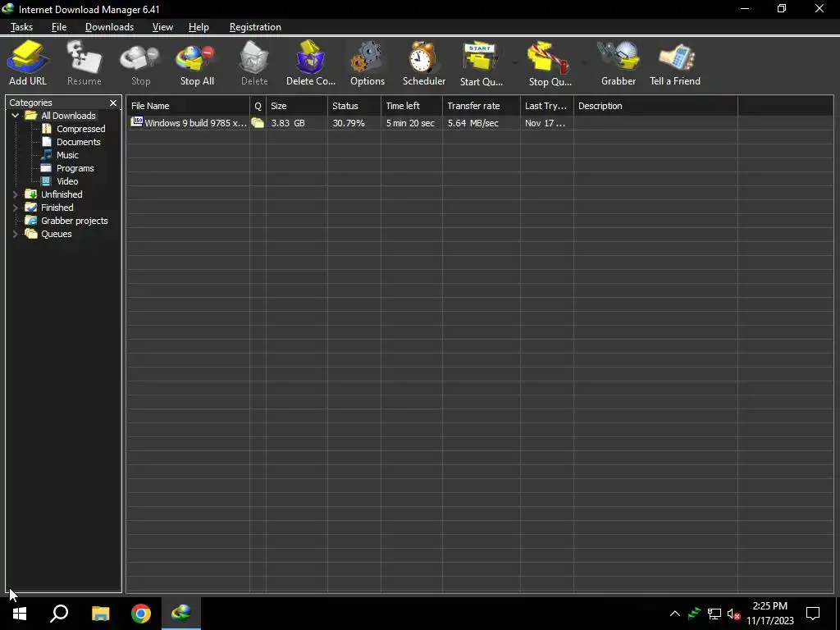The image size is (840, 630).
Task: Open the Start Queue dropdown arrow
Action: (x=515, y=63)
